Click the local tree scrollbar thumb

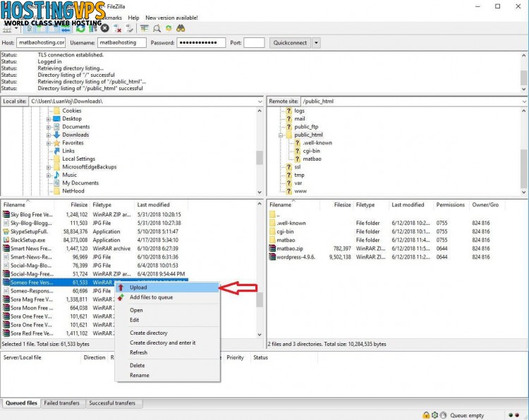point(260,158)
